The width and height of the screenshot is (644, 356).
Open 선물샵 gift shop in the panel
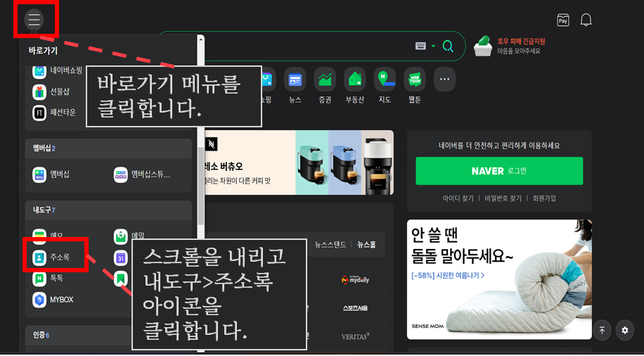click(51, 91)
